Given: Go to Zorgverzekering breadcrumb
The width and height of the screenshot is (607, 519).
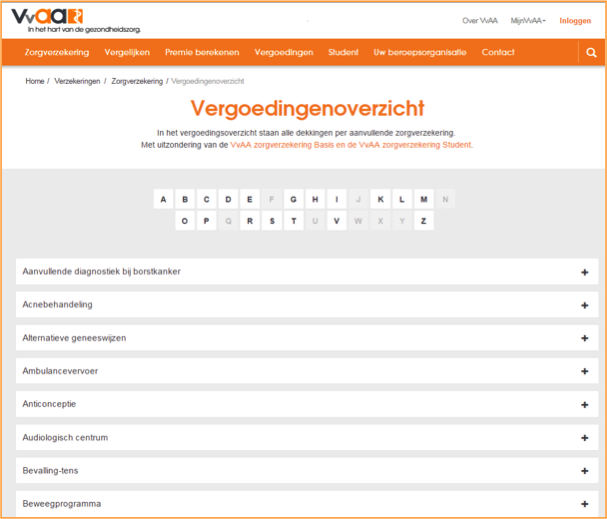Looking at the screenshot, I should click(137, 81).
